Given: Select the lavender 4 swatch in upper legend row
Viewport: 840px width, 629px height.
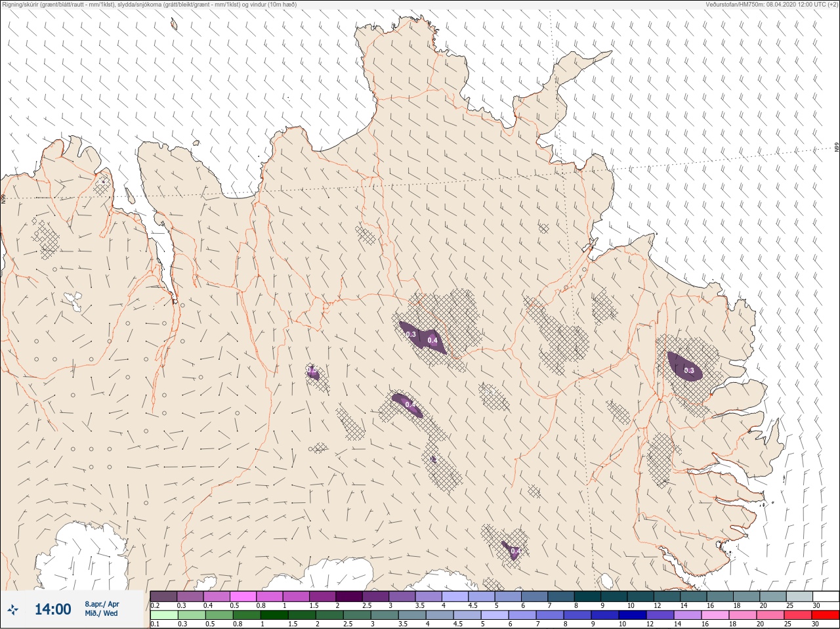Looking at the screenshot, I should 455,596.
